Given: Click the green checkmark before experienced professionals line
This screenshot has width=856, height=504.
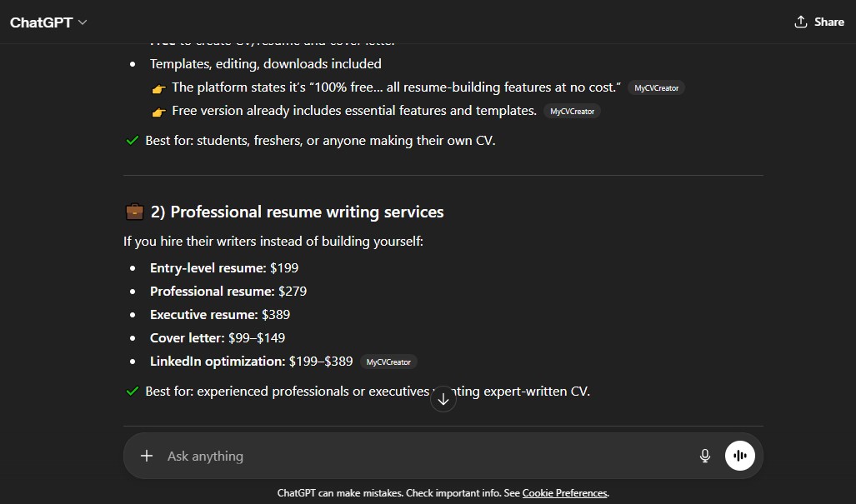Looking at the screenshot, I should pyautogui.click(x=132, y=391).
